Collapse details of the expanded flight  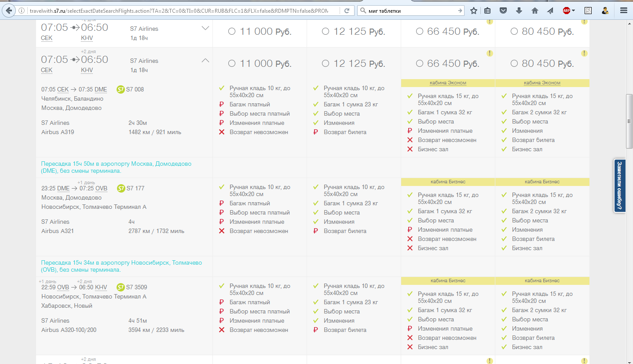click(205, 60)
